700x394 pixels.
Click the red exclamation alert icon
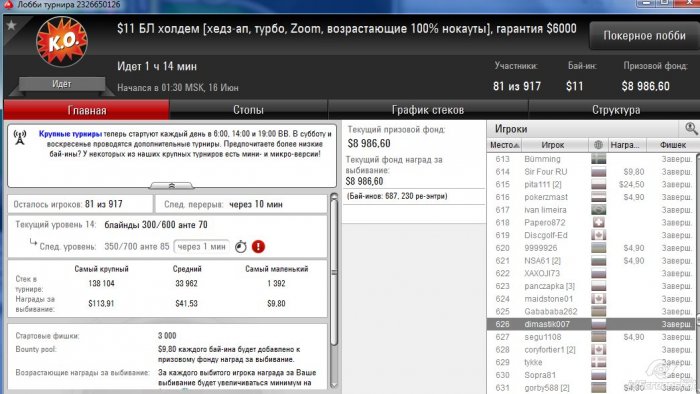click(x=258, y=246)
